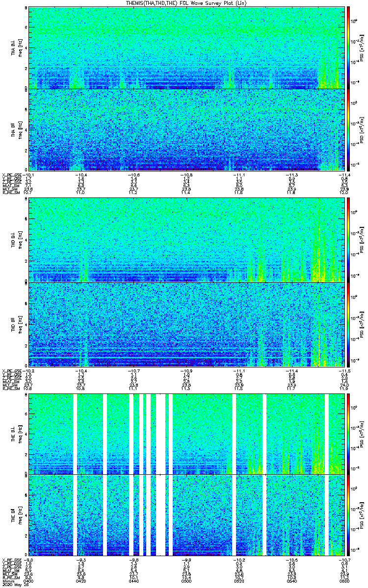Screen dimensions: 368x588
Task: Select the THD B-perpendicular spectrogram panel
Action: (186, 240)
